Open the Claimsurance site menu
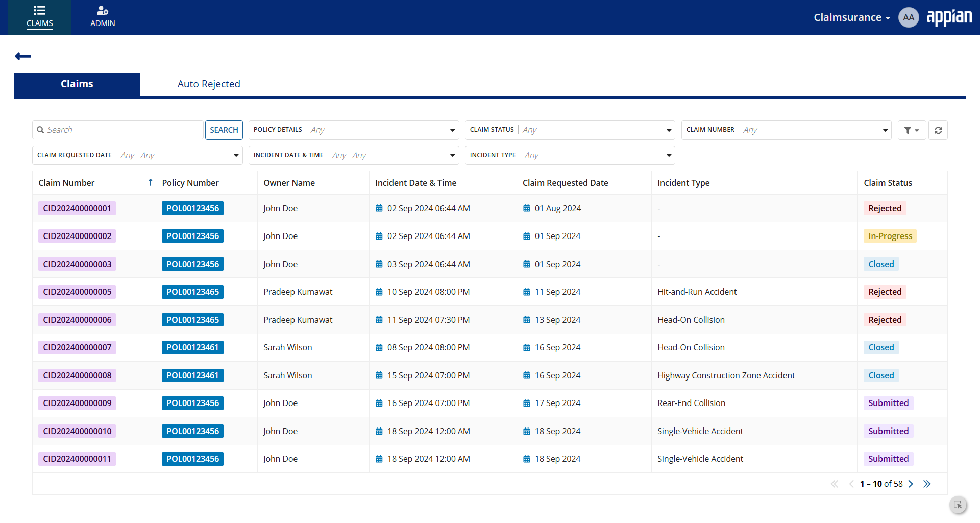The height and width of the screenshot is (523, 980). coord(851,17)
